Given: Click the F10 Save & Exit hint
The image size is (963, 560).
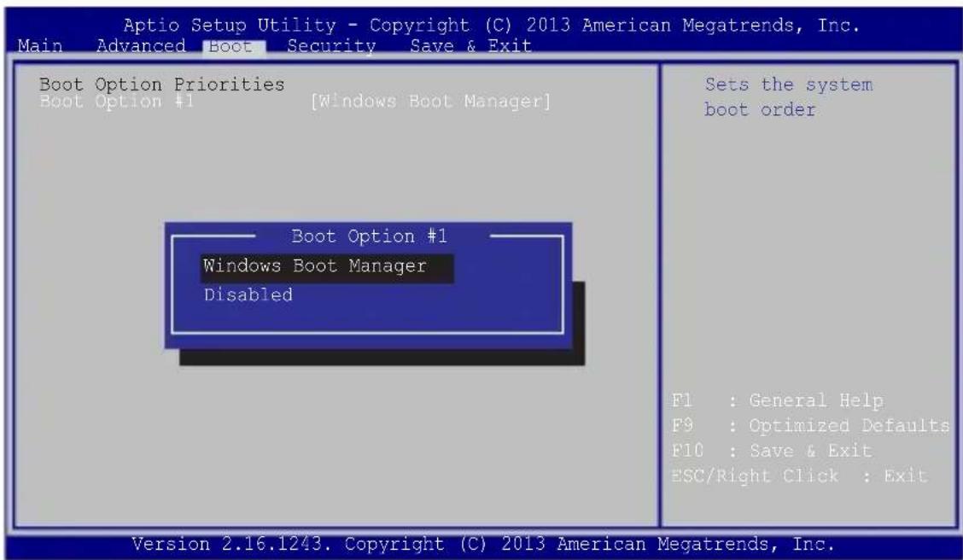Looking at the screenshot, I should (772, 451).
